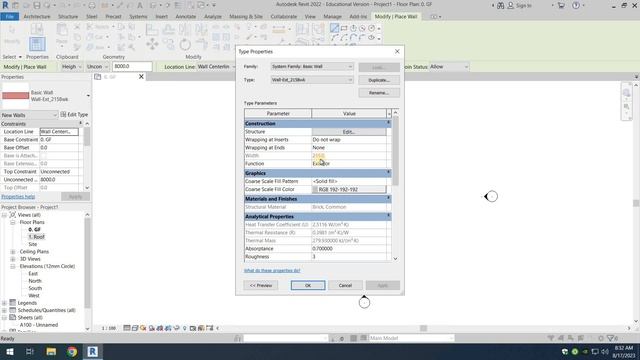Collapse the Analytical Properties parameter group

[x=388, y=216]
